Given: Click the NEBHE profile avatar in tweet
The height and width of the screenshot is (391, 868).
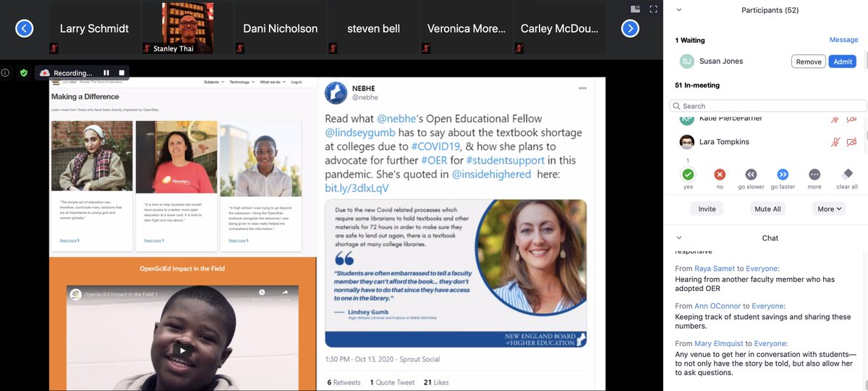Looking at the screenshot, I should [336, 92].
